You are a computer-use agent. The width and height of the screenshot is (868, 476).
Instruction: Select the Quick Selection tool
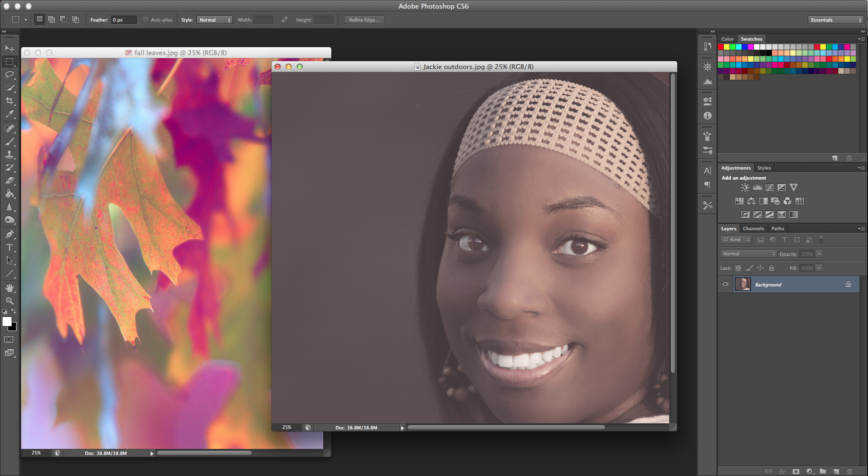coord(10,88)
